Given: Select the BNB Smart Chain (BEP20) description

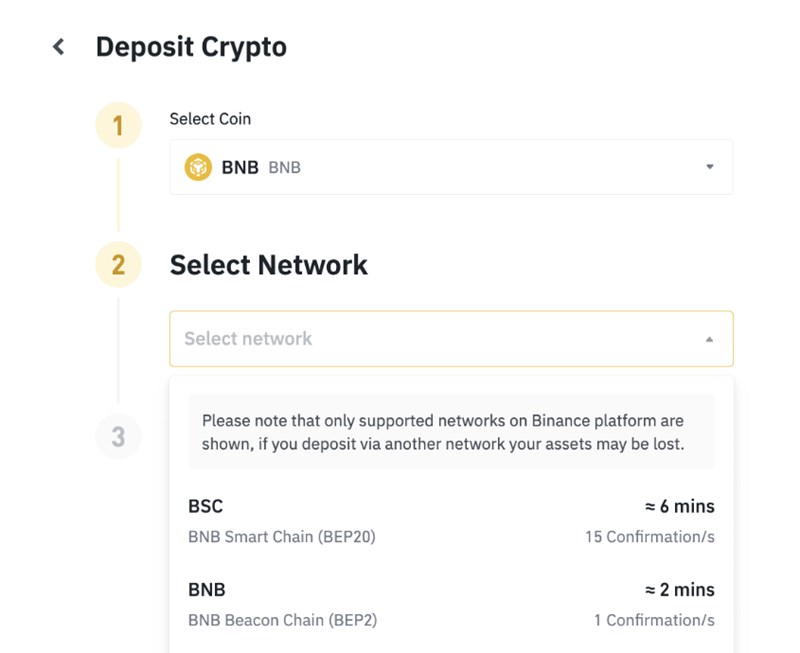Looking at the screenshot, I should 282,537.
